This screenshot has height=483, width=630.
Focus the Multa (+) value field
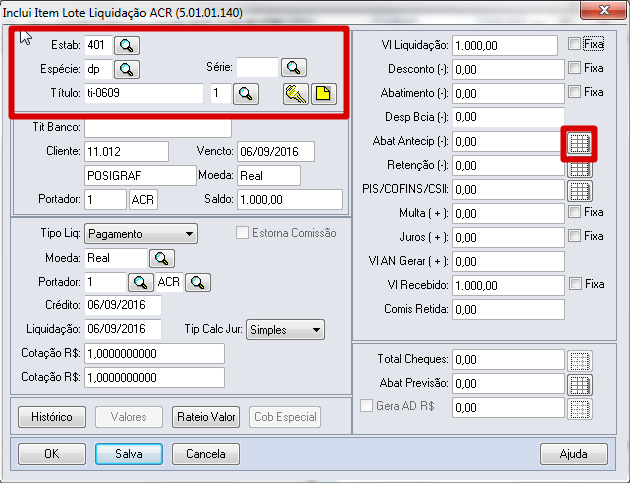click(x=508, y=213)
